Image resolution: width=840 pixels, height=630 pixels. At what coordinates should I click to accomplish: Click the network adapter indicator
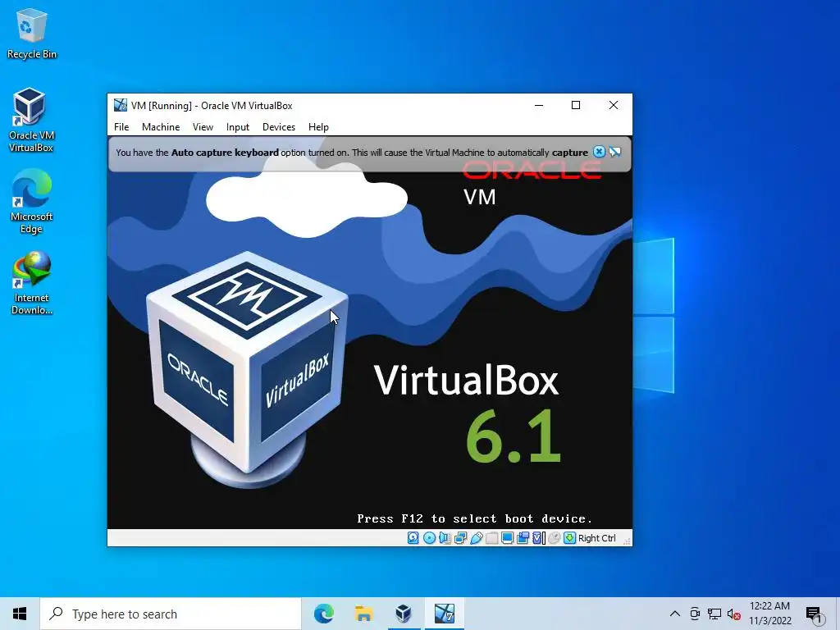point(460,538)
